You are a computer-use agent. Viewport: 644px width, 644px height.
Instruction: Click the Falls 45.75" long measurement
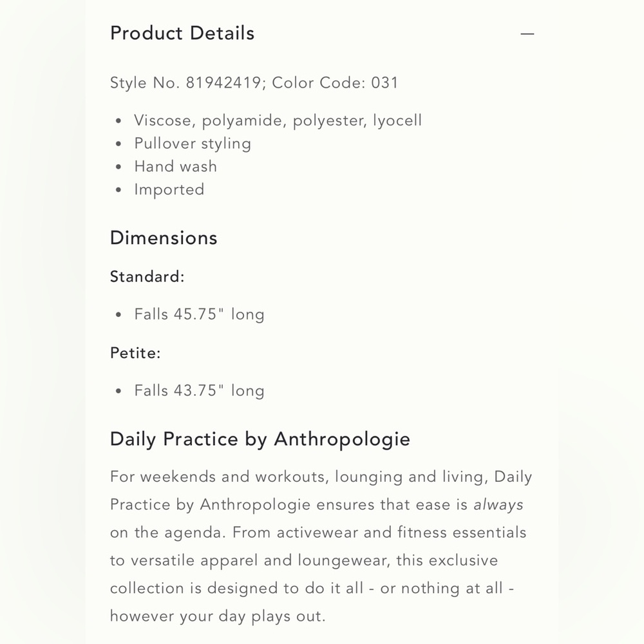(199, 315)
